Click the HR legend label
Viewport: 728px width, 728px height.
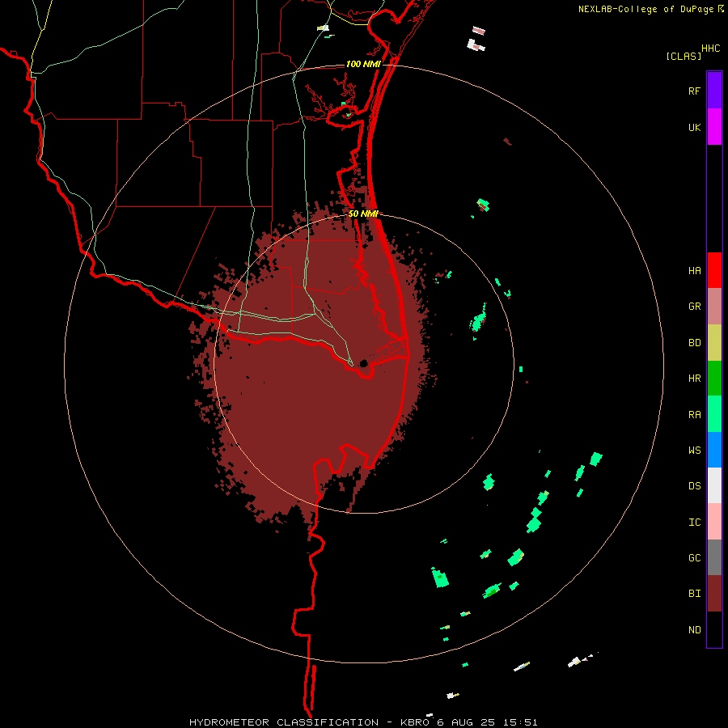[694, 379]
